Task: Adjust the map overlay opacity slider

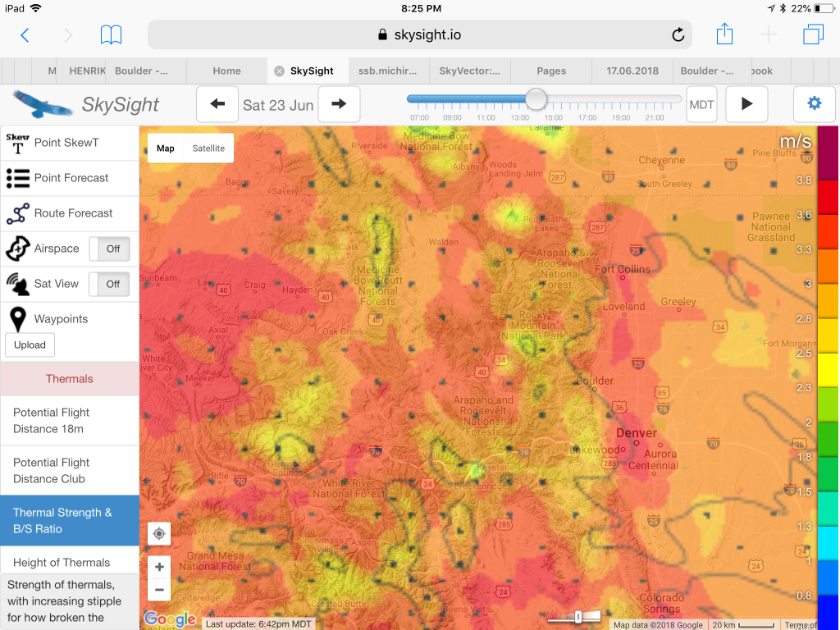Action: [x=578, y=617]
